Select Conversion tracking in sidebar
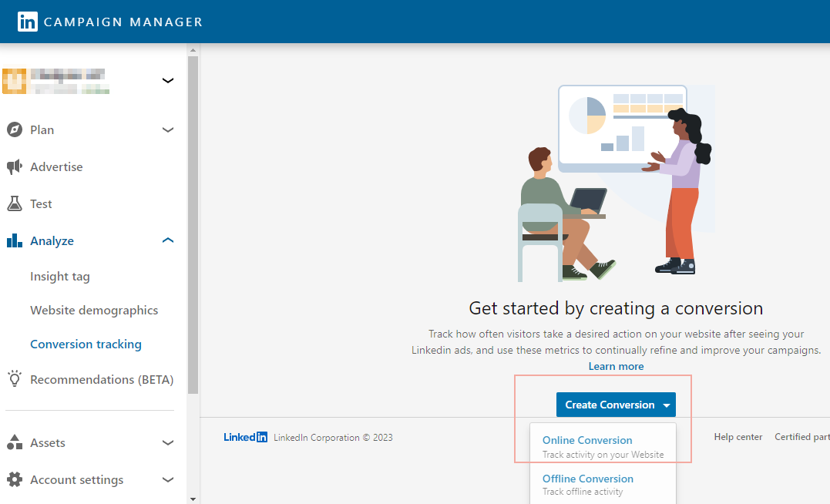 point(86,344)
